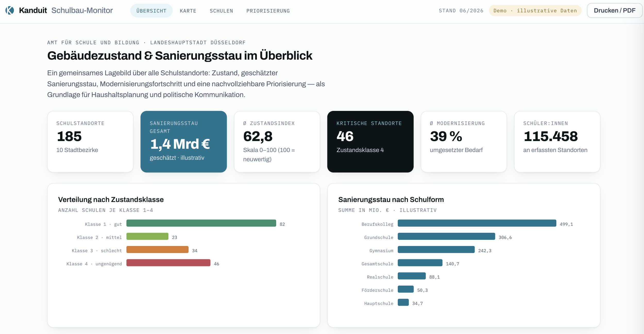Click the Kanduit brand name

33,10
